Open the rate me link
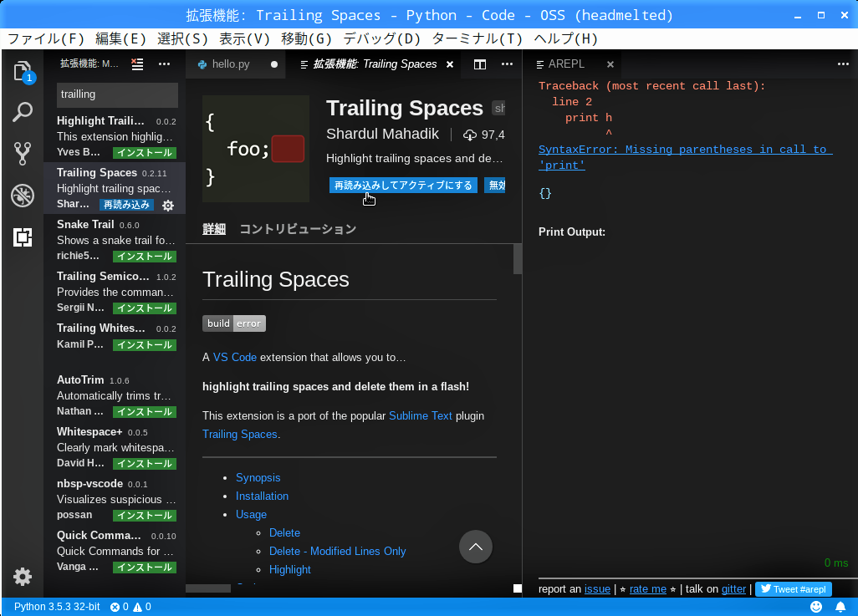858x616 pixels. [x=648, y=589]
